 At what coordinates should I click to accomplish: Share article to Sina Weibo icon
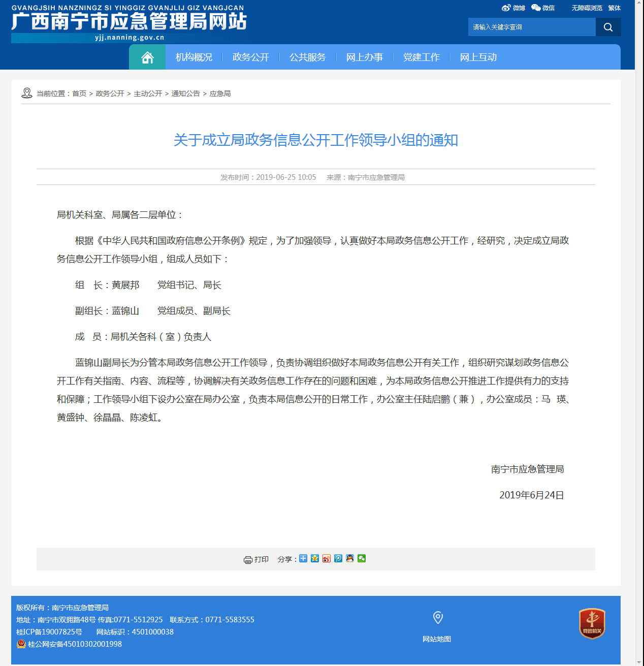[327, 559]
